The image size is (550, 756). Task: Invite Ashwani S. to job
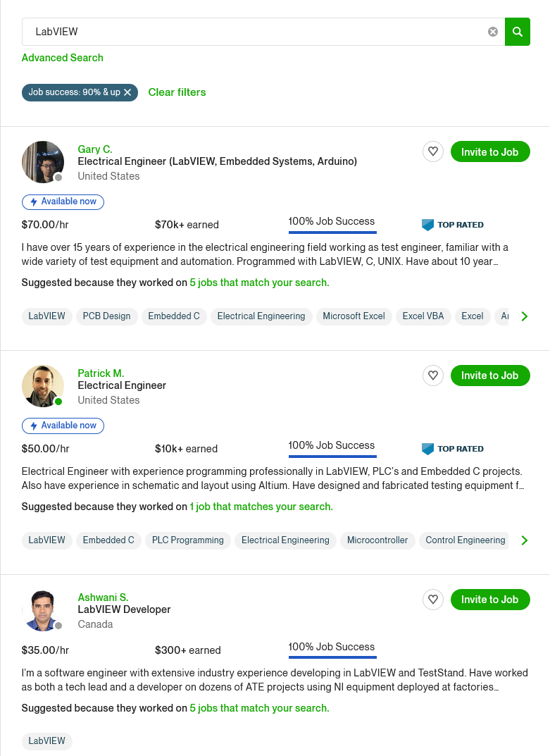coord(489,600)
